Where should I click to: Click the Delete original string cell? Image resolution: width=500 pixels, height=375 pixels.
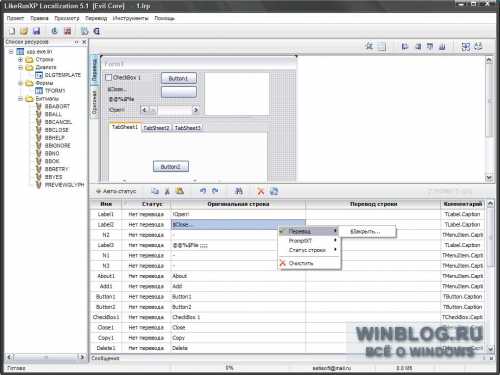pos(238,348)
